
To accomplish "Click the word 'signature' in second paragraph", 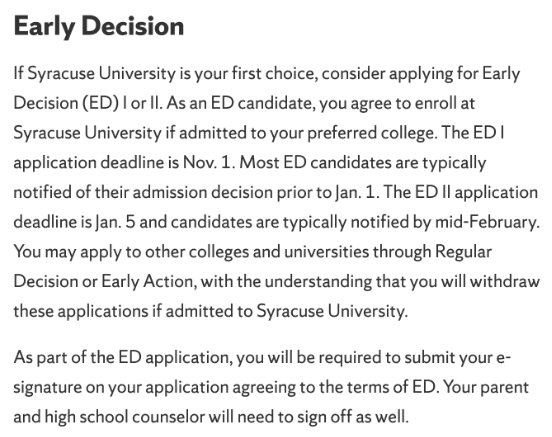I will coord(48,388).
